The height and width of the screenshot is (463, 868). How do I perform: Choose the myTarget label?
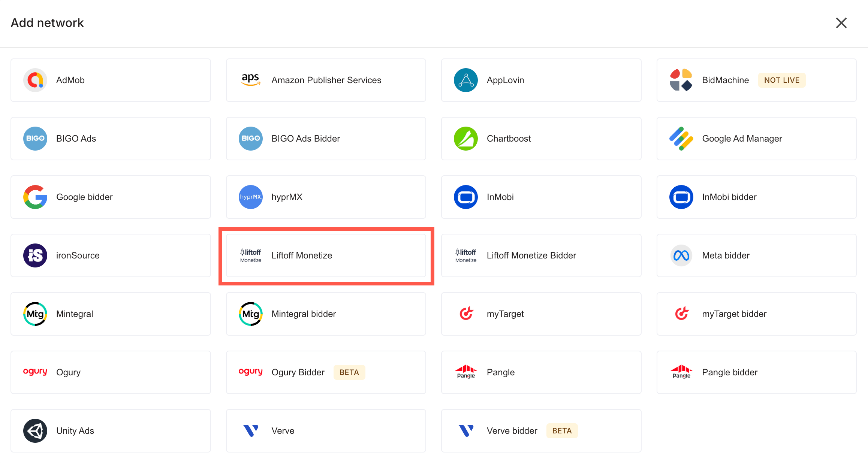505,314
